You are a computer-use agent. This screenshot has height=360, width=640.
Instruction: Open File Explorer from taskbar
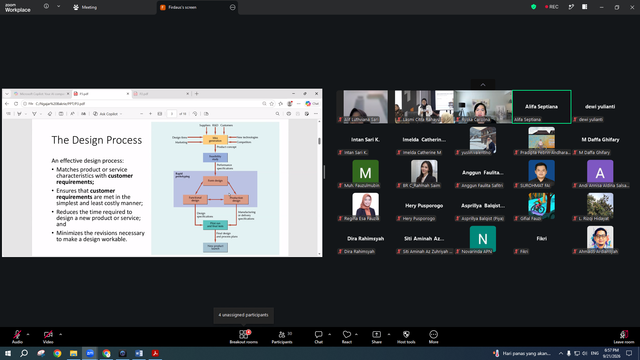[73, 353]
